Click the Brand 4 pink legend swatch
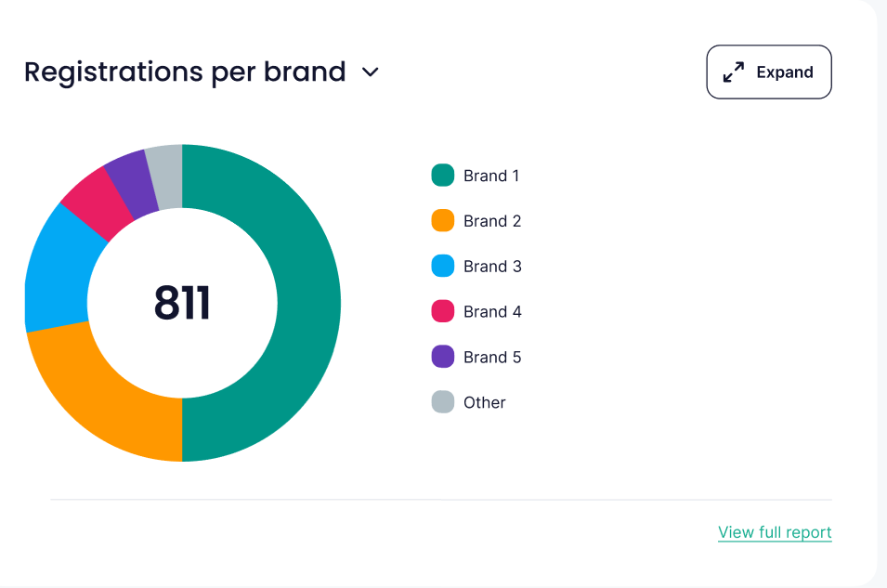This screenshot has height=588, width=887. tap(443, 311)
